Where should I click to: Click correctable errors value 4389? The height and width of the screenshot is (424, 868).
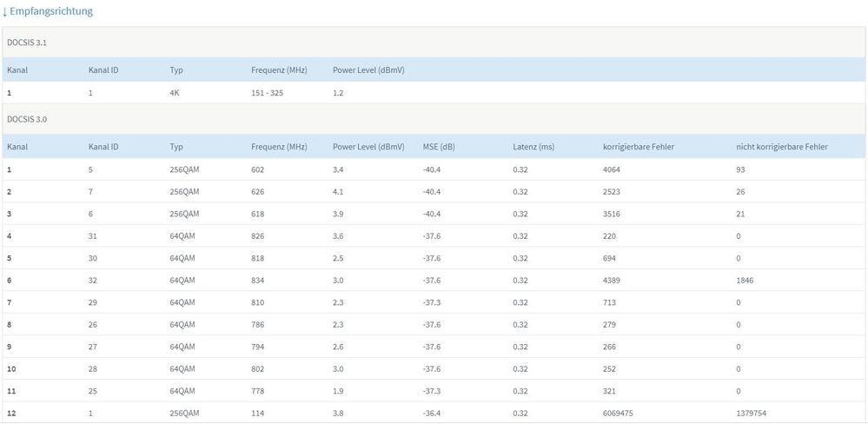pos(612,281)
